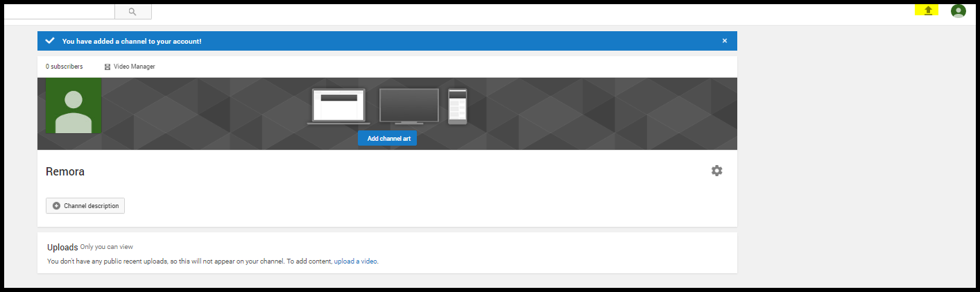
Task: Open the upload arrow icon
Action: pyautogui.click(x=928, y=10)
